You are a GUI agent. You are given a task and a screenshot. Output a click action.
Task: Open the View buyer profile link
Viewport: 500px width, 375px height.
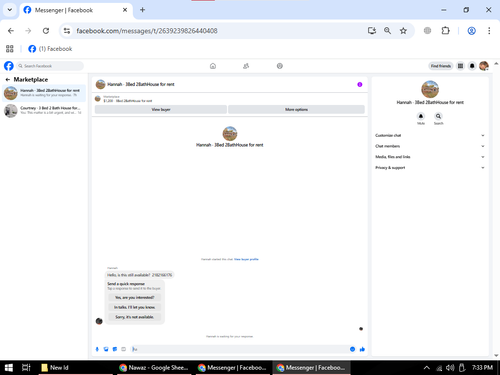click(x=246, y=259)
